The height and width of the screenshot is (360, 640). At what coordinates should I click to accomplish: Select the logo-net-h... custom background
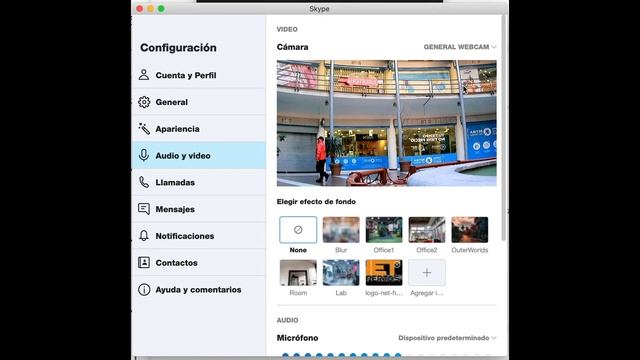pyautogui.click(x=384, y=273)
